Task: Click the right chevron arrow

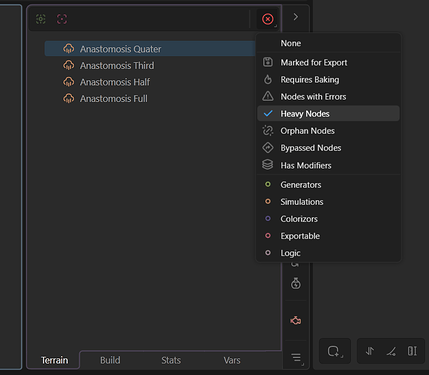Action: click(x=296, y=17)
